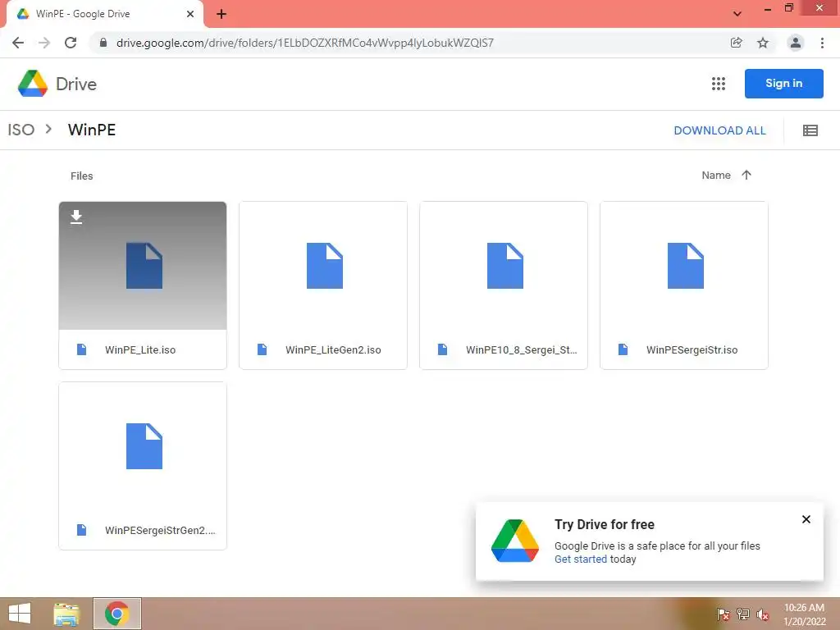
Task: Select the WinPESergeiStr.iso file thumbnail
Action: (x=684, y=266)
